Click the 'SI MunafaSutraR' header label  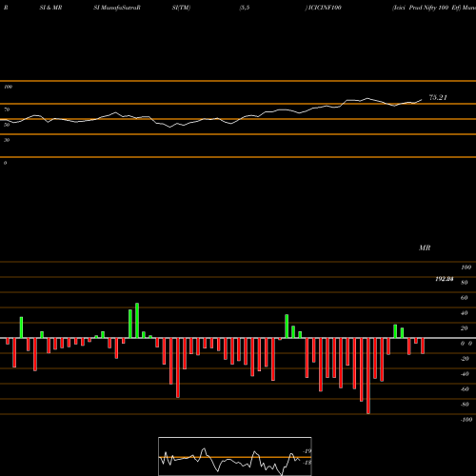pyautogui.click(x=117, y=8)
